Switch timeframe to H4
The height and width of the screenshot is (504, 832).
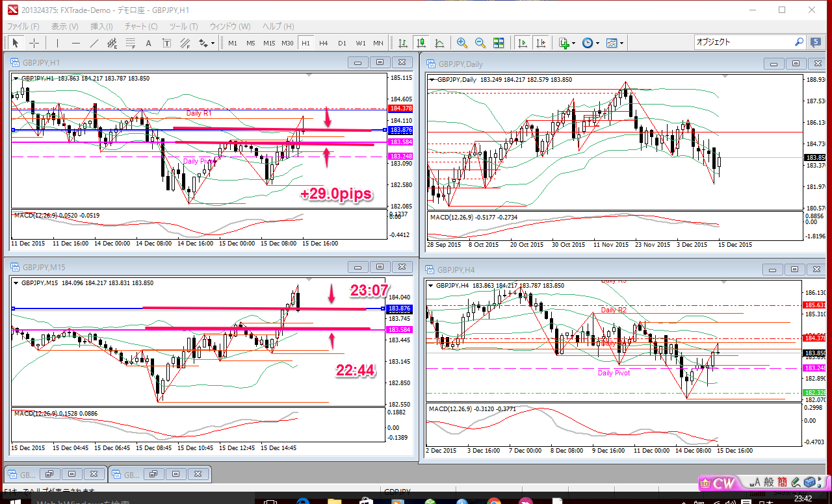click(323, 43)
